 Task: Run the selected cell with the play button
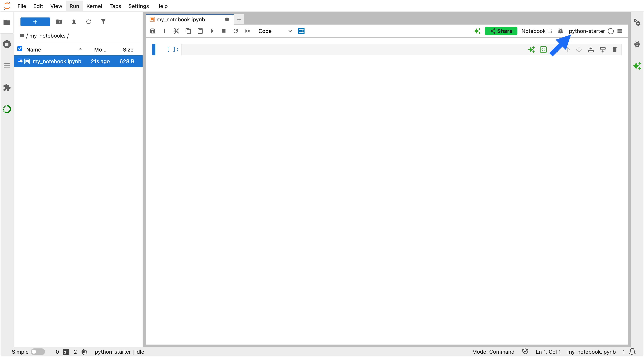212,31
